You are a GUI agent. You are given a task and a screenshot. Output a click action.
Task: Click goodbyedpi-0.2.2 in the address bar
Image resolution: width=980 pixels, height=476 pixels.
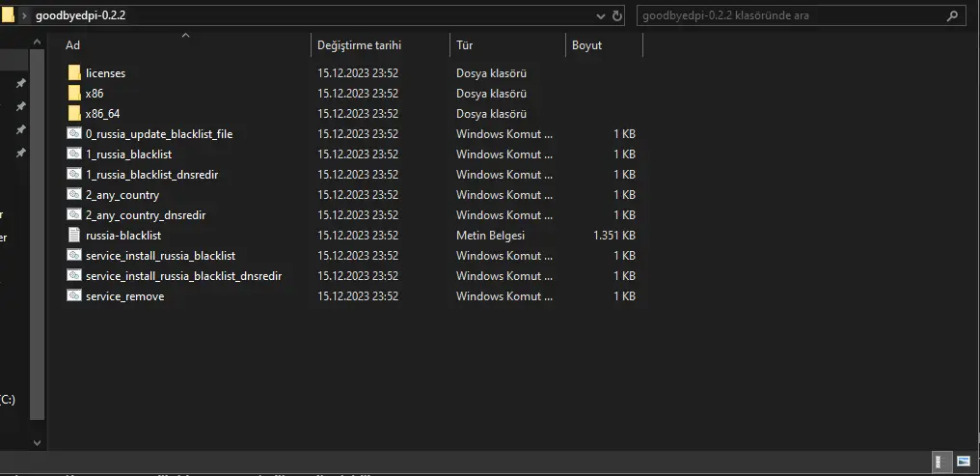coord(81,15)
